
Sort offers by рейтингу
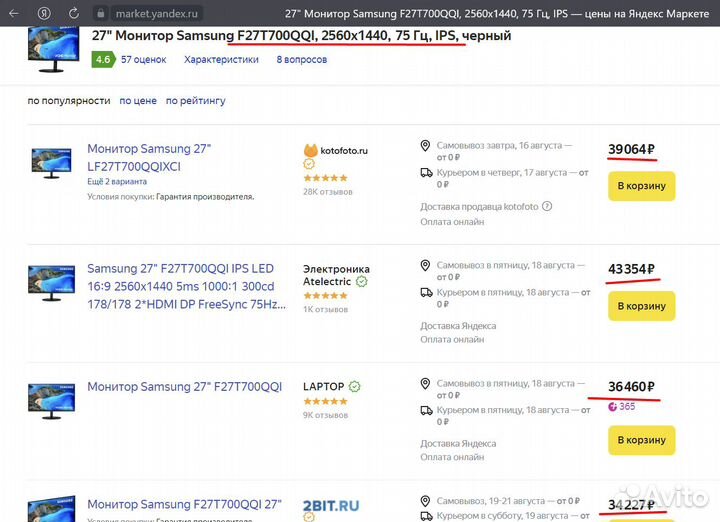[195, 101]
